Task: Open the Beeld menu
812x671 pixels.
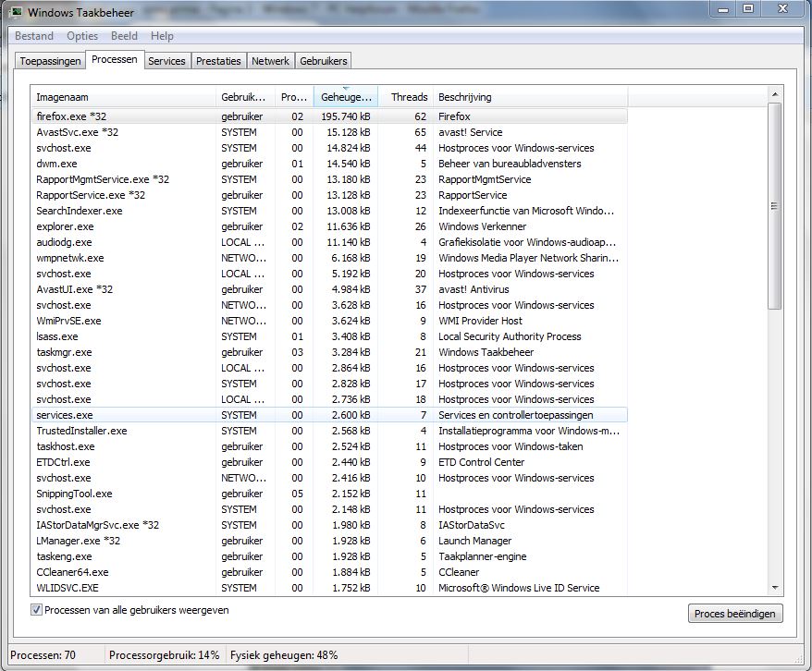Action: point(124,36)
